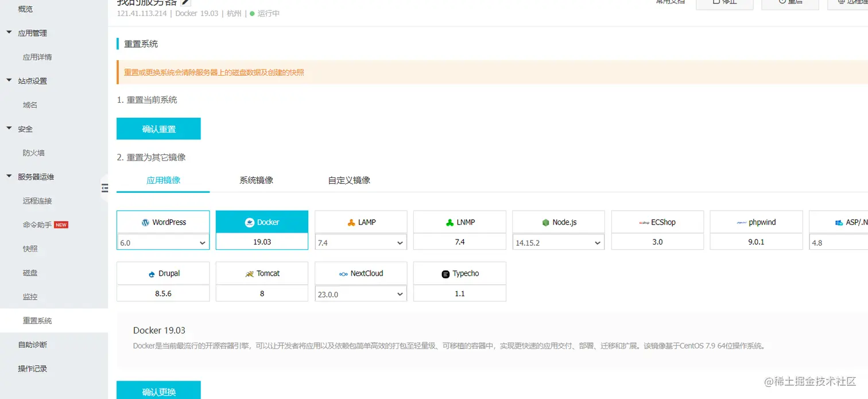Click the LAMP logo icon
The width and height of the screenshot is (868, 399).
coord(351,222)
